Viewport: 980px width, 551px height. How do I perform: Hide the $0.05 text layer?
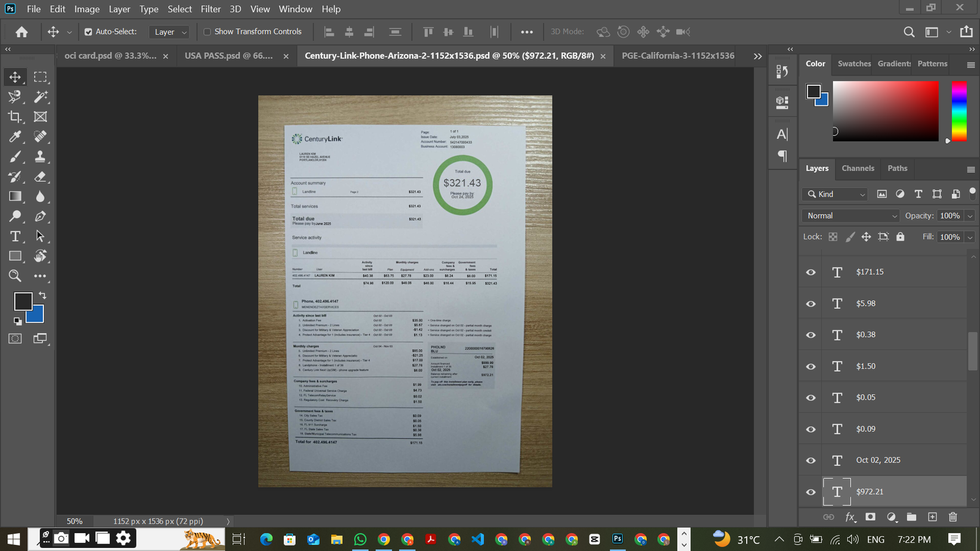[x=811, y=398]
